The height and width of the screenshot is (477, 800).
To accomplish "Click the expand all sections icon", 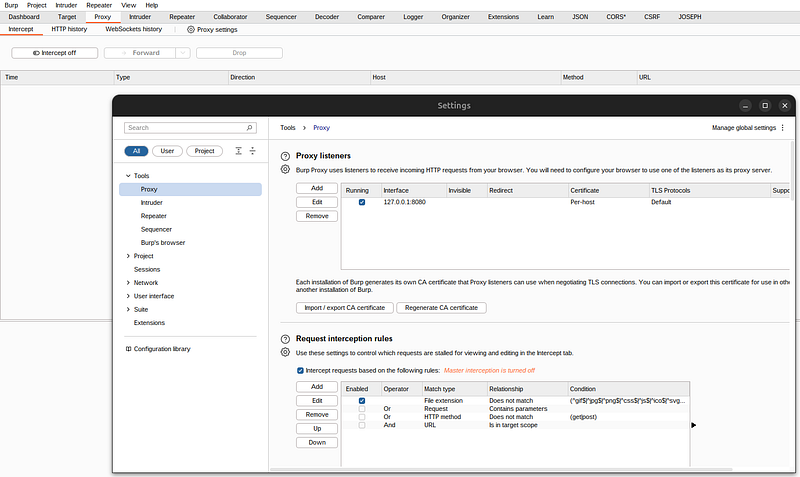I will [238, 151].
